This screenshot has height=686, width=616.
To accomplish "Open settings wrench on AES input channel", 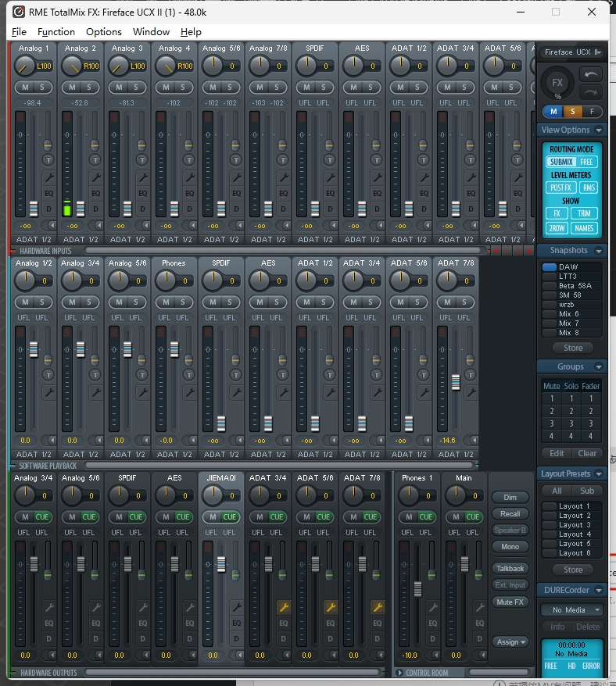I will (x=377, y=177).
